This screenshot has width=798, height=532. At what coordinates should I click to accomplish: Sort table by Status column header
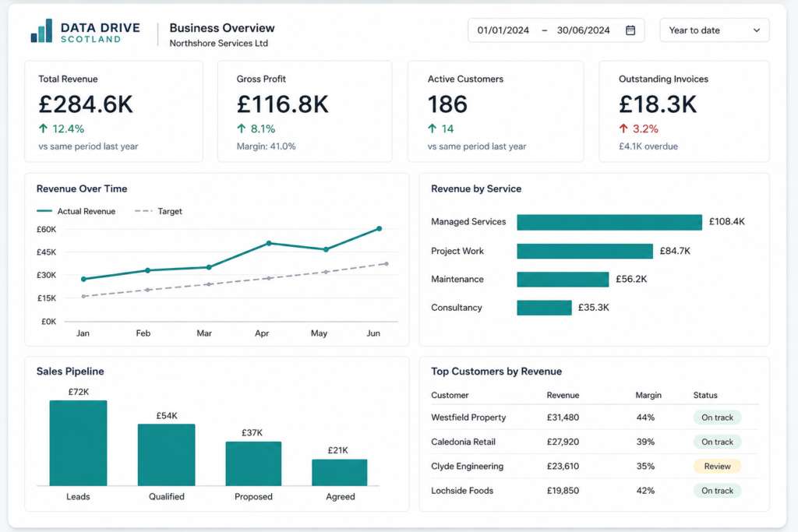[x=704, y=395]
